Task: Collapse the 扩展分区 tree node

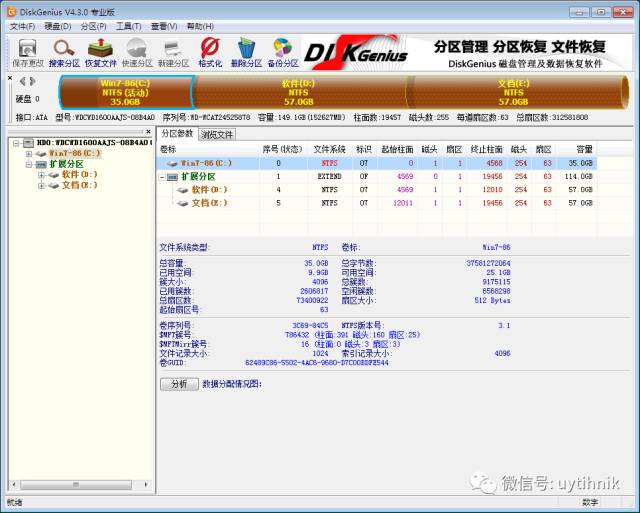Action: click(x=29, y=164)
